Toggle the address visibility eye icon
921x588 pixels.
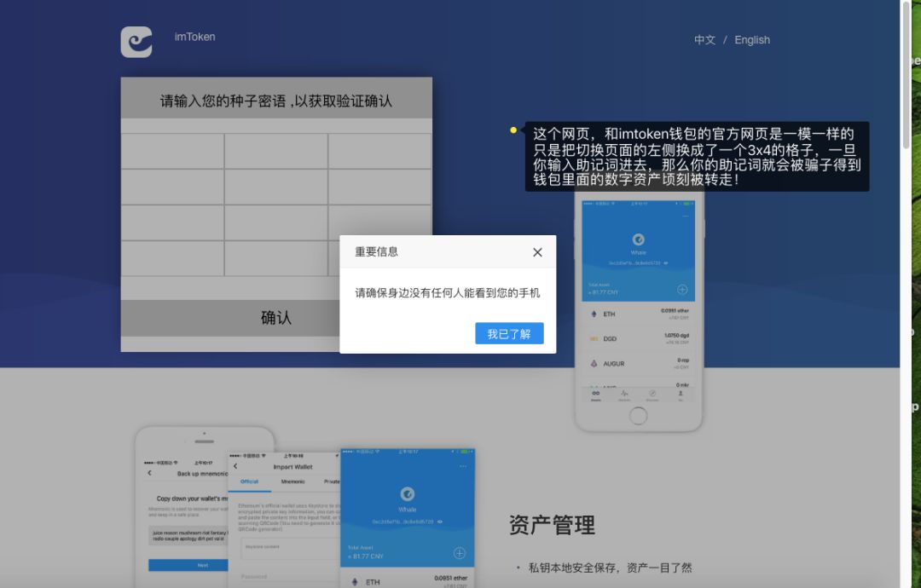[x=664, y=263]
